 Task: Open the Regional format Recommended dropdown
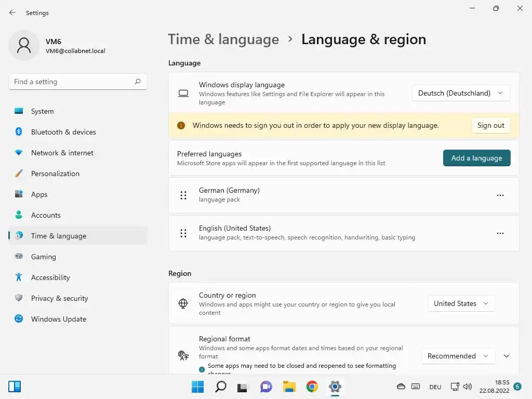pyautogui.click(x=458, y=356)
